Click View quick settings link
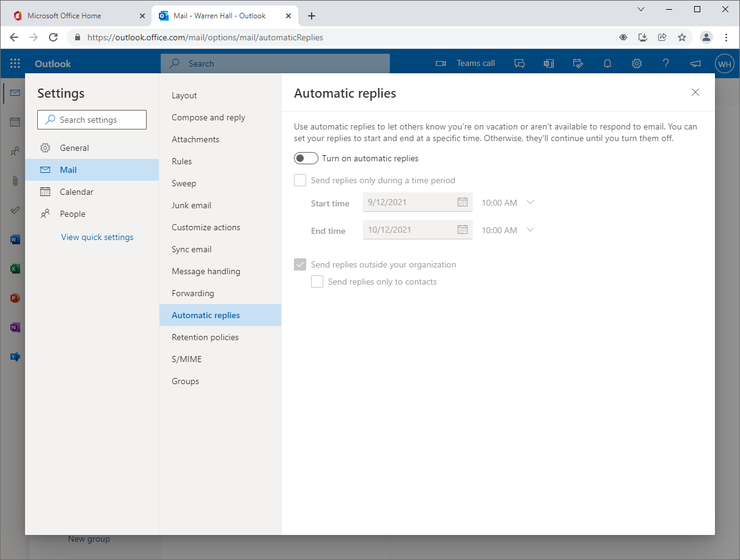The height and width of the screenshot is (560, 740). [x=97, y=237]
